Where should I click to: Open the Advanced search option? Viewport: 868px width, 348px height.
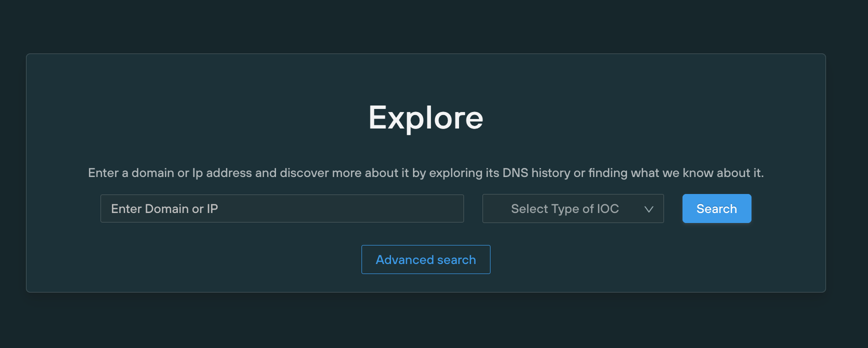click(425, 259)
